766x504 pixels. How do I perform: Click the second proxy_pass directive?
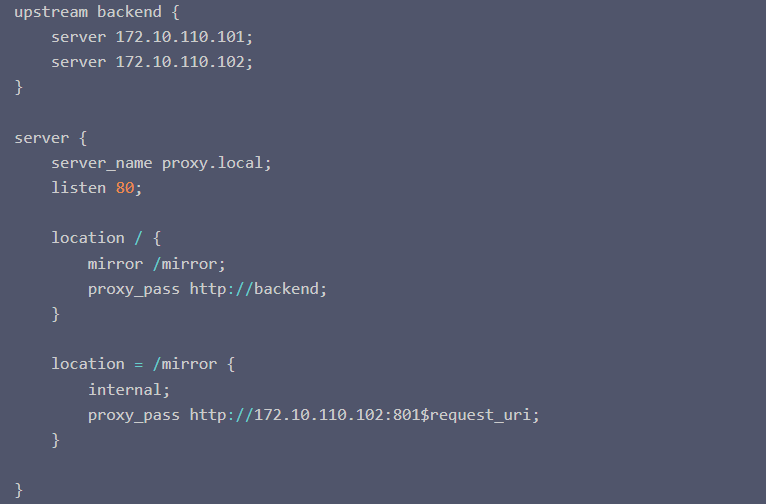(x=134, y=414)
